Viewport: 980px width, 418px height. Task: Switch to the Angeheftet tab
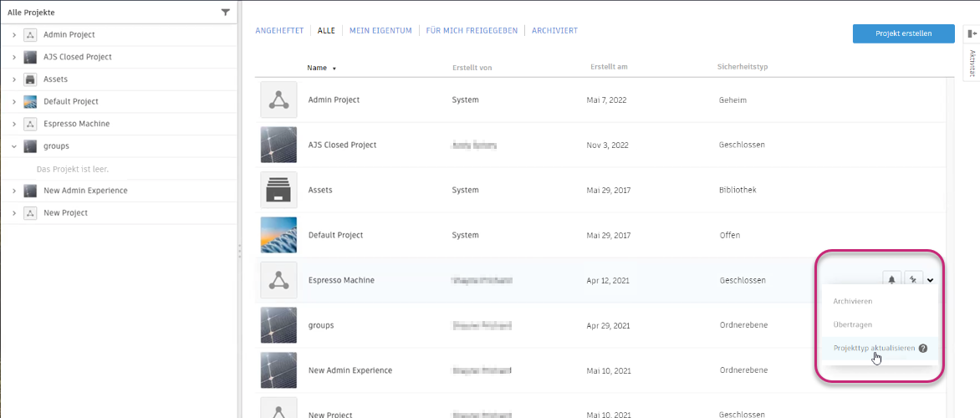(279, 31)
